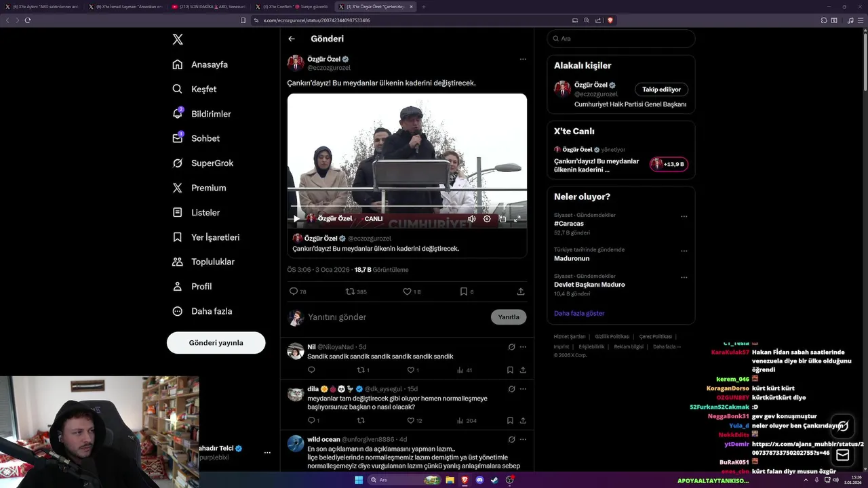Join the +13,9 B live broadcast
This screenshot has height=488, width=868.
pos(669,164)
